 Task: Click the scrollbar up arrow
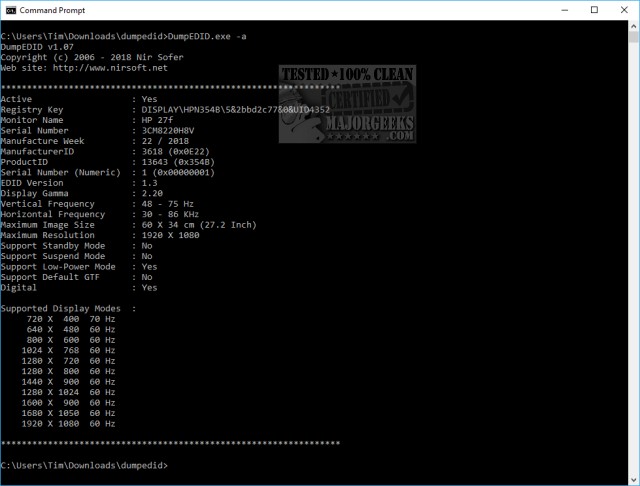pyautogui.click(x=633, y=27)
